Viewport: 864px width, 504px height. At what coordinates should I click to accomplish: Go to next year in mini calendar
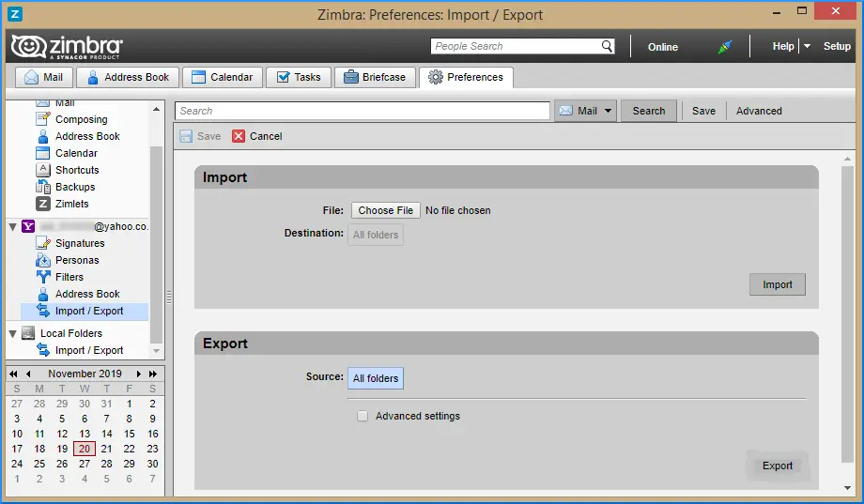pos(153,374)
